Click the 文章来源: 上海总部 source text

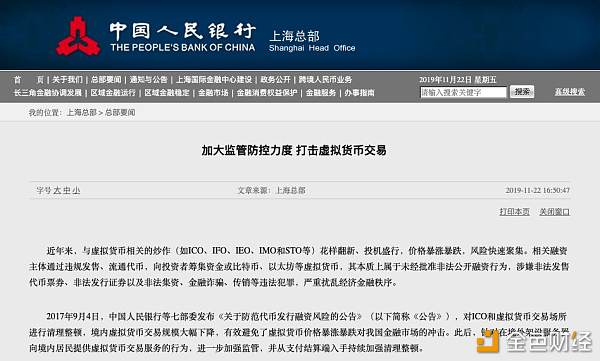(x=272, y=190)
